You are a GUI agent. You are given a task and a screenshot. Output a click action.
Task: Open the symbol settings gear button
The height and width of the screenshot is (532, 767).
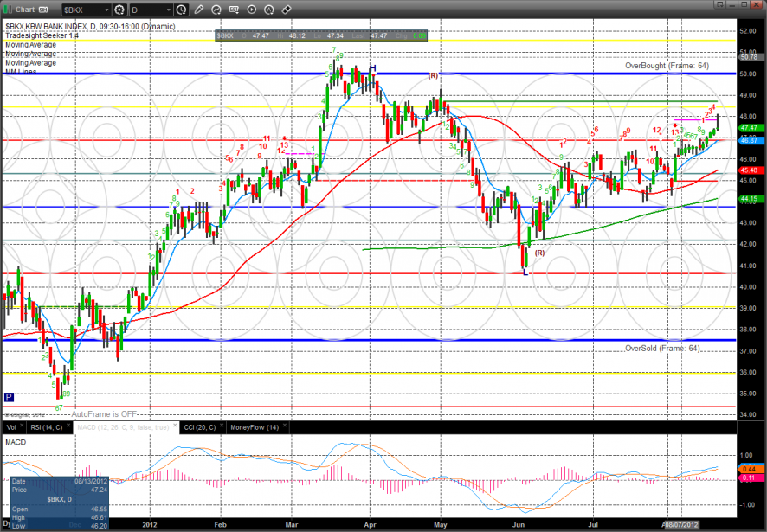(119, 10)
